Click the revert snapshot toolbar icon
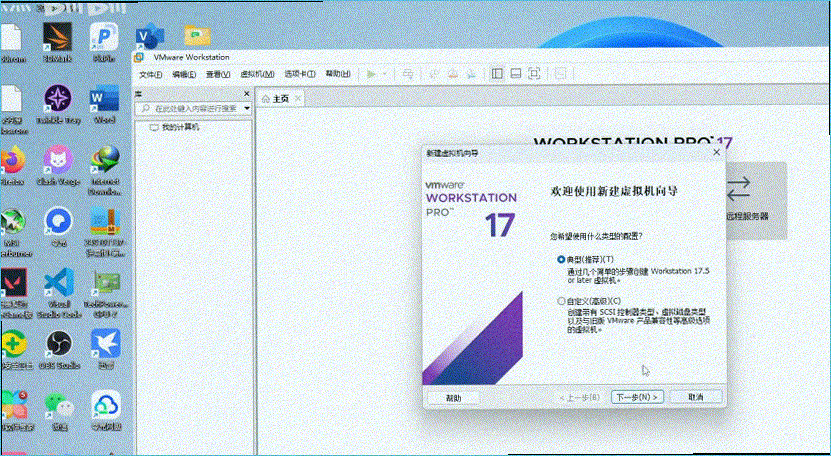Screen dimensions: 831x456 (x=452, y=74)
